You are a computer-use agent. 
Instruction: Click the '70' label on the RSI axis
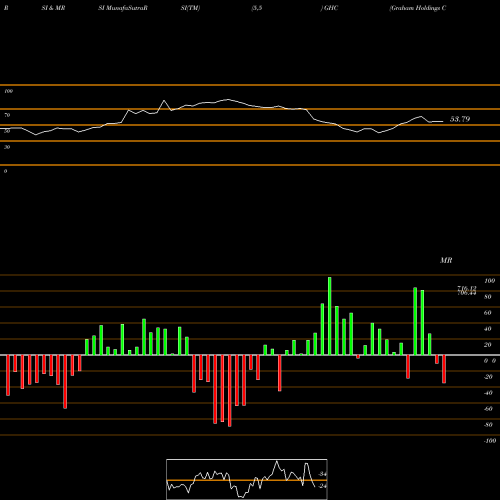pyautogui.click(x=7, y=115)
